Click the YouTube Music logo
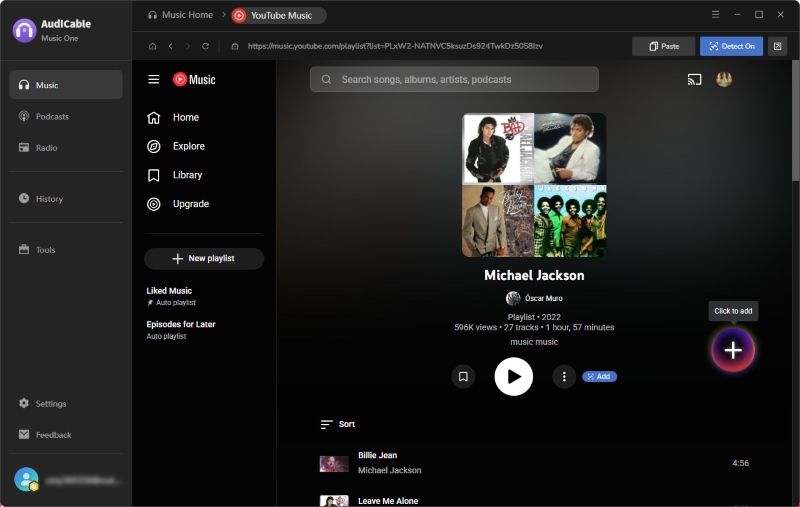 coord(194,80)
